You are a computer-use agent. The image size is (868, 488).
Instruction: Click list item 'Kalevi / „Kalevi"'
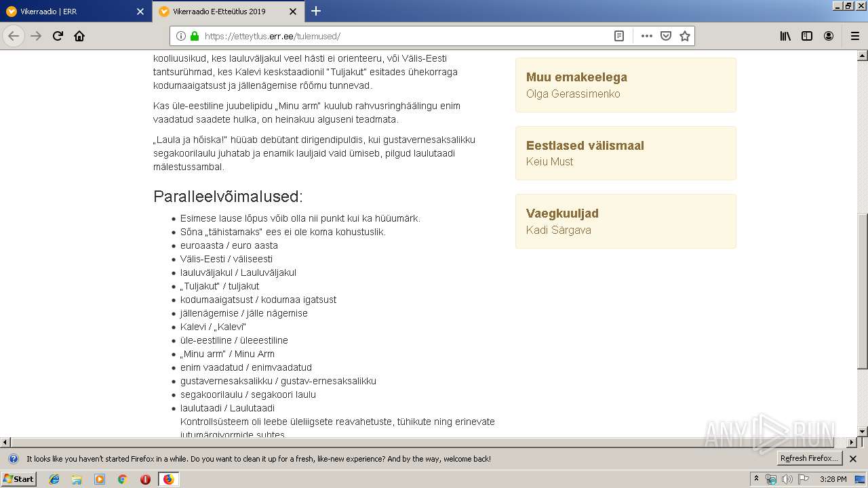213,327
